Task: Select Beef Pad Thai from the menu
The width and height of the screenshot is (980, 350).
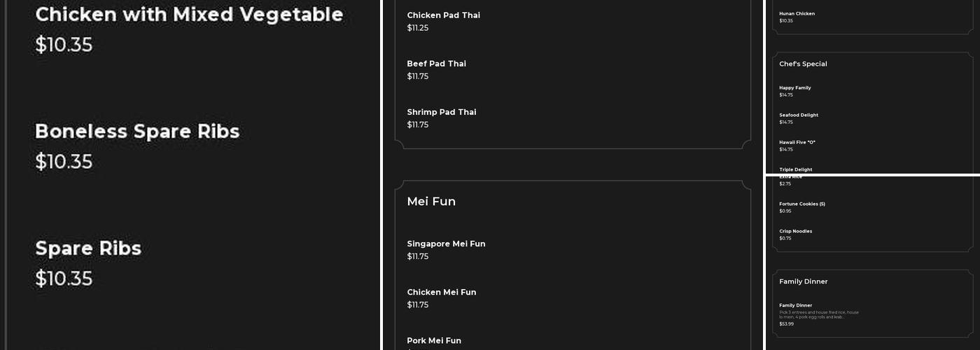Action: [x=436, y=64]
